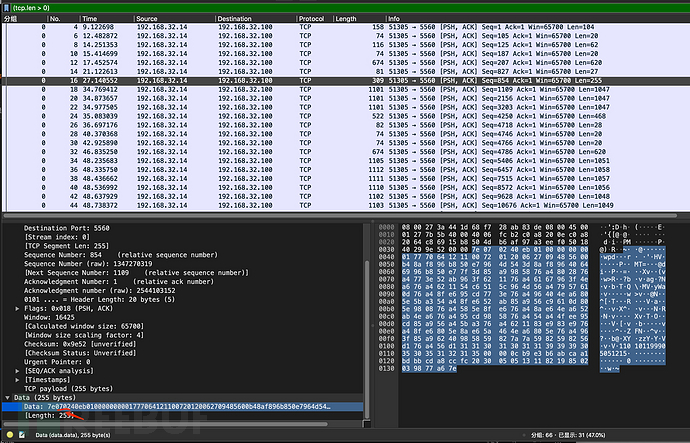Click the capture file properties icon in status bar

(x=22, y=436)
